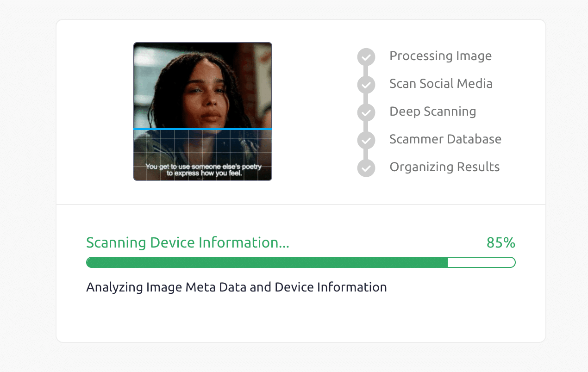Select the 85% progress percentage
The width and height of the screenshot is (588, 372).
coord(500,243)
